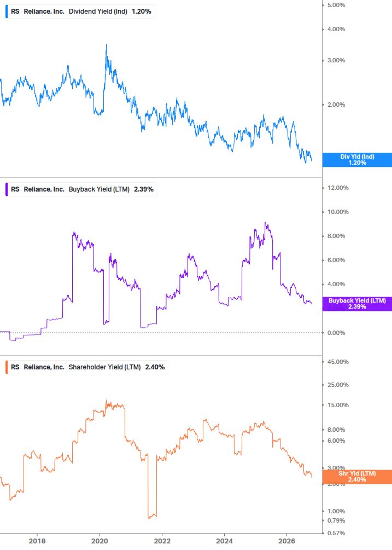Click the RS ticker in Buyback Yield legend
Image resolution: width=392 pixels, height=550 pixels.
[x=15, y=189]
